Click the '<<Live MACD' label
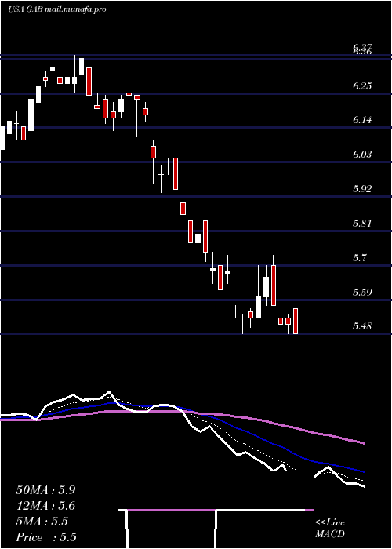The width and height of the screenshot is (392, 549). [x=330, y=528]
